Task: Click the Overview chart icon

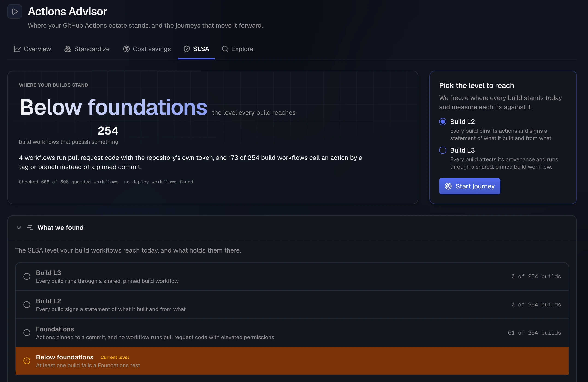Action: pos(17,49)
